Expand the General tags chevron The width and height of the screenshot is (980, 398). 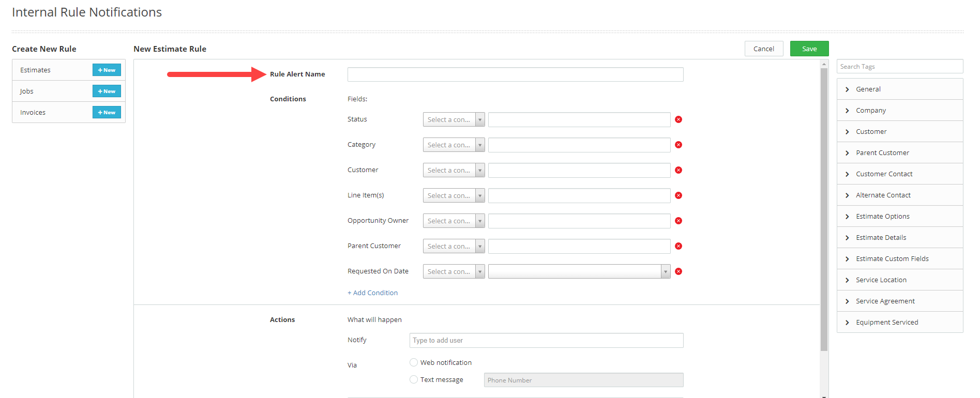847,89
